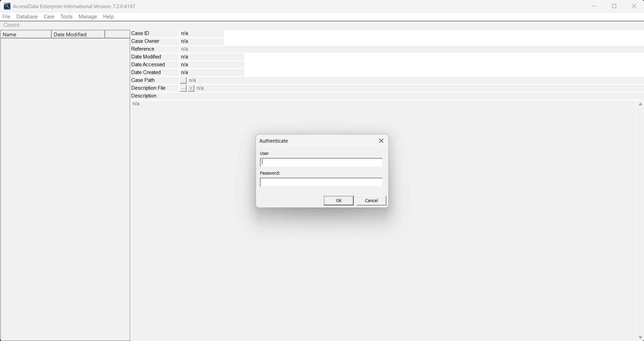Confirm login with OK button
The image size is (644, 341).
pyautogui.click(x=338, y=201)
